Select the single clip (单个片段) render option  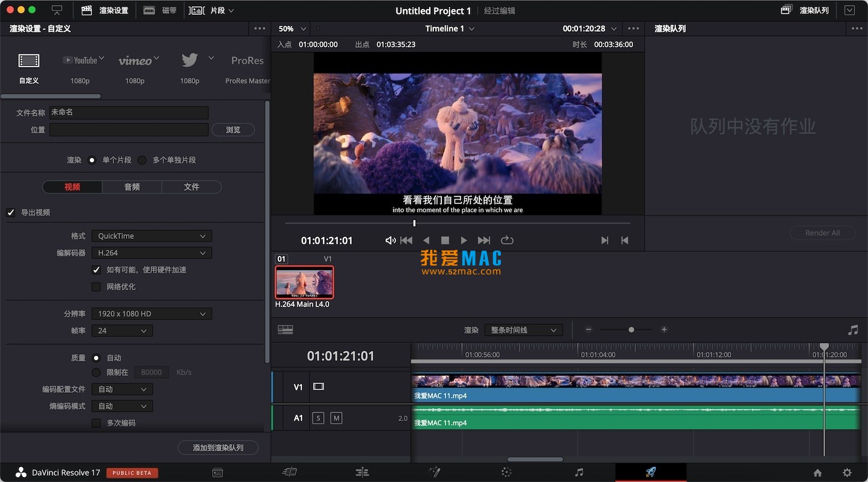pos(92,160)
